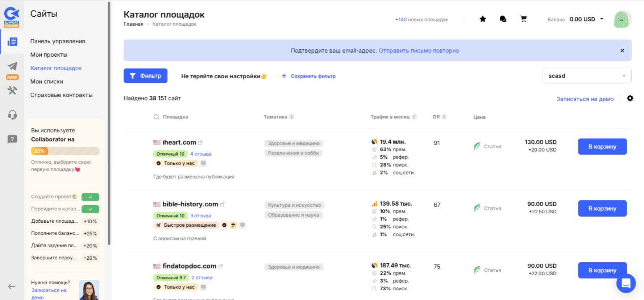This screenshot has width=644, height=300.
Task: Open favorites with the star icon
Action: [483, 19]
